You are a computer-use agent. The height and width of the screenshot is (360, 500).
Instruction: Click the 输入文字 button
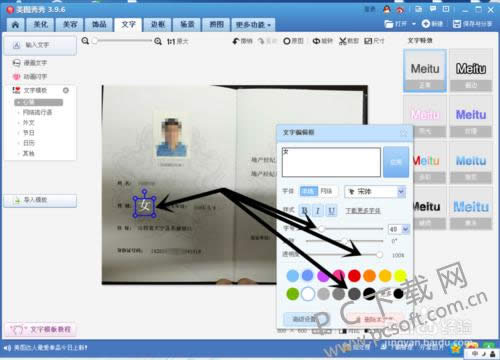(40, 45)
